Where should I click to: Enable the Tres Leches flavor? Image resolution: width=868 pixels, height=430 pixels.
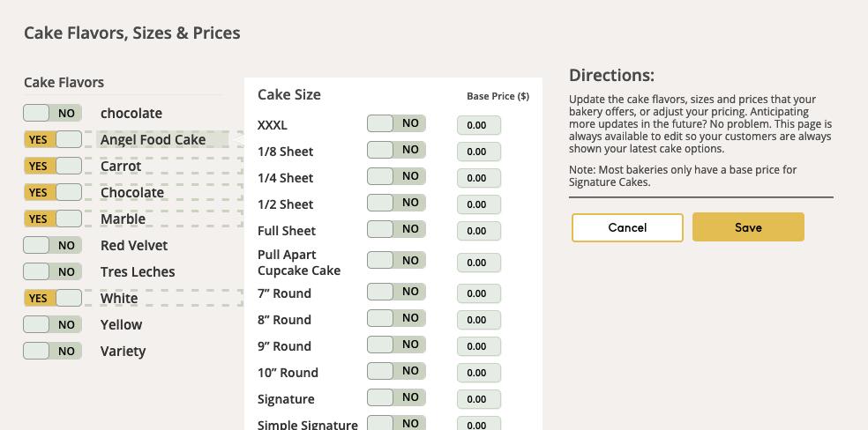[x=52, y=271]
